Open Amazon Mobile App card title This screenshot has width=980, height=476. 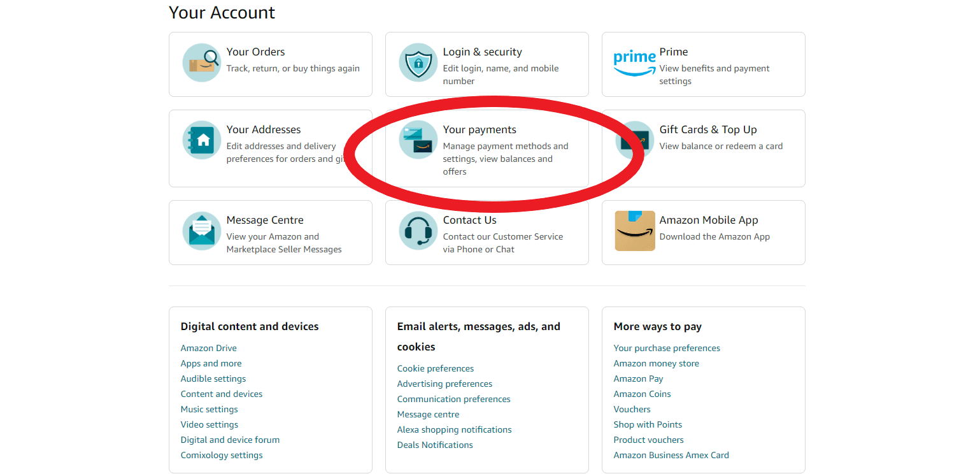coord(709,220)
